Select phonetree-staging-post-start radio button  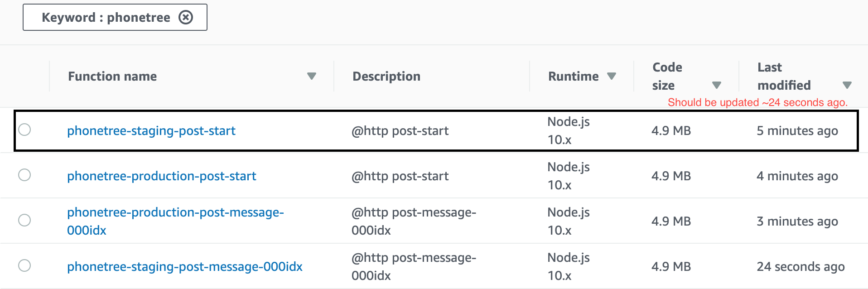(x=24, y=130)
